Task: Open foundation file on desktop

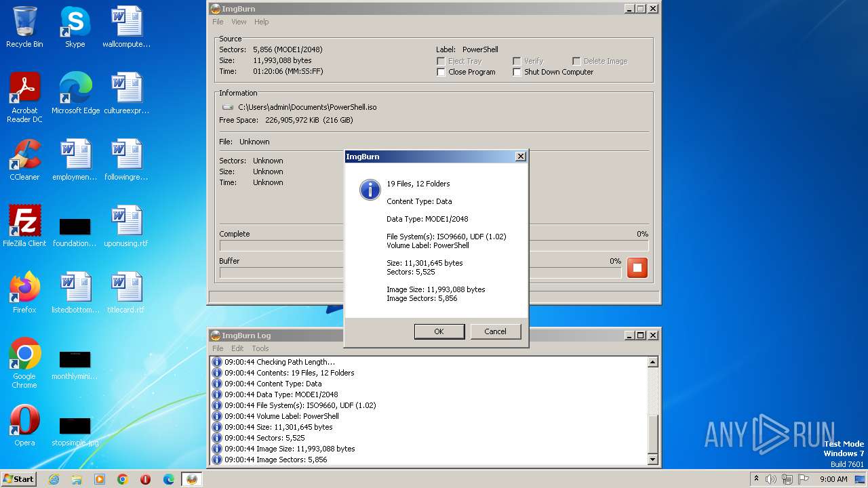Action: pos(75,232)
